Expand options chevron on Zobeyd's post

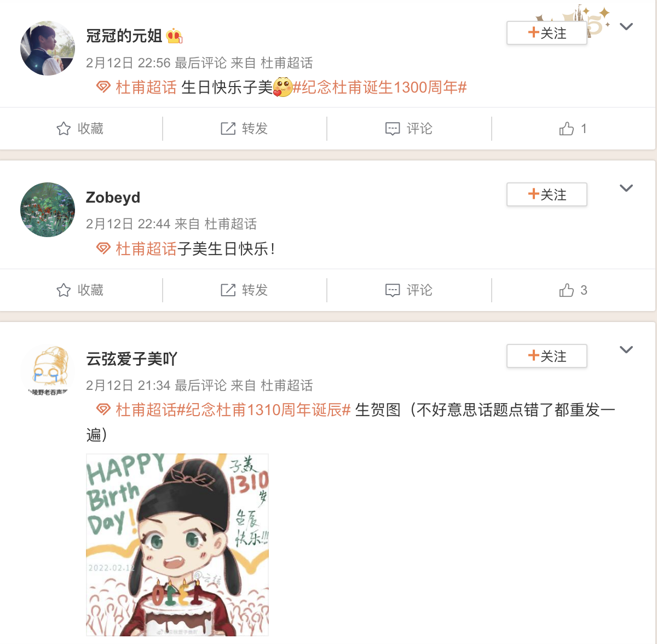point(626,188)
